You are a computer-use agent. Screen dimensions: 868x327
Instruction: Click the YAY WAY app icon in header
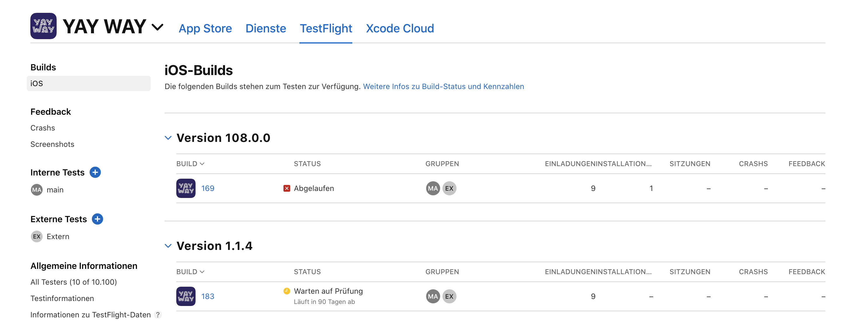tap(43, 26)
